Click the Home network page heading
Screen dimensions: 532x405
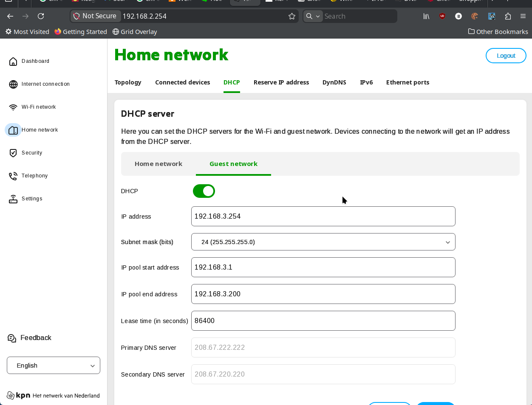point(171,55)
